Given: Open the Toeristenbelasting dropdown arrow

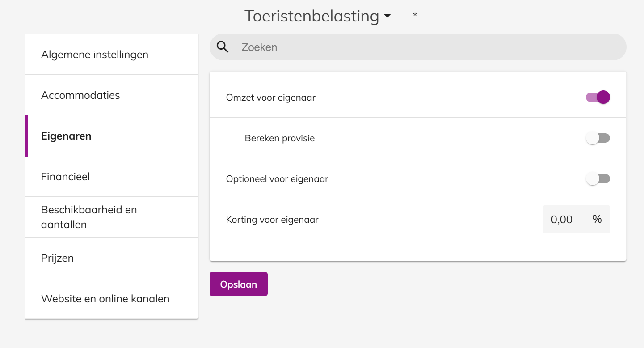Looking at the screenshot, I should pyautogui.click(x=387, y=17).
